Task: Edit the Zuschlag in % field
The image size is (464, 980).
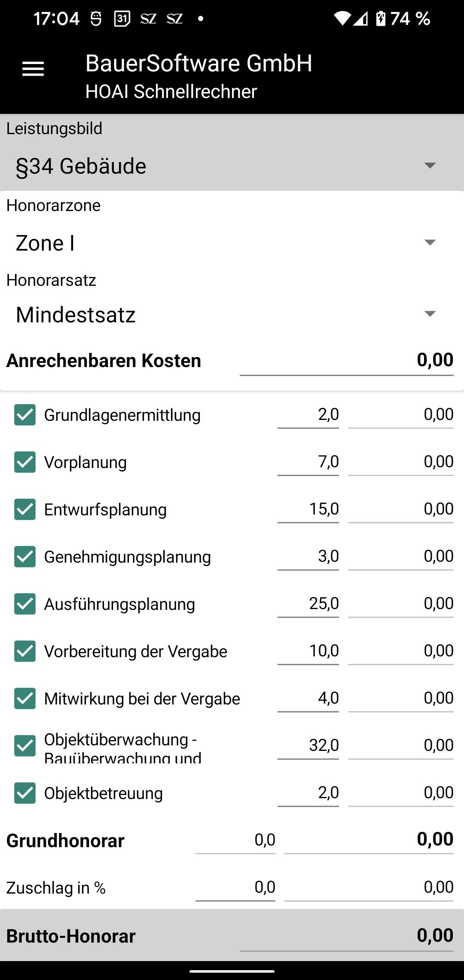Action: pos(235,887)
